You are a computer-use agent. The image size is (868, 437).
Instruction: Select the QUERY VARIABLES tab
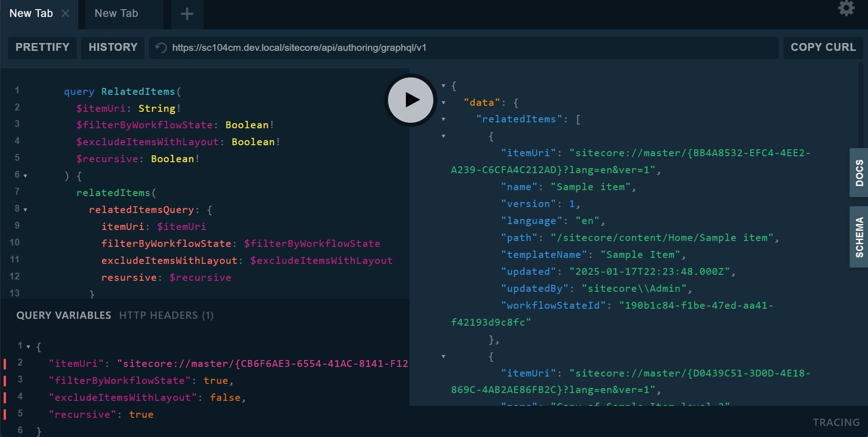[x=64, y=315]
